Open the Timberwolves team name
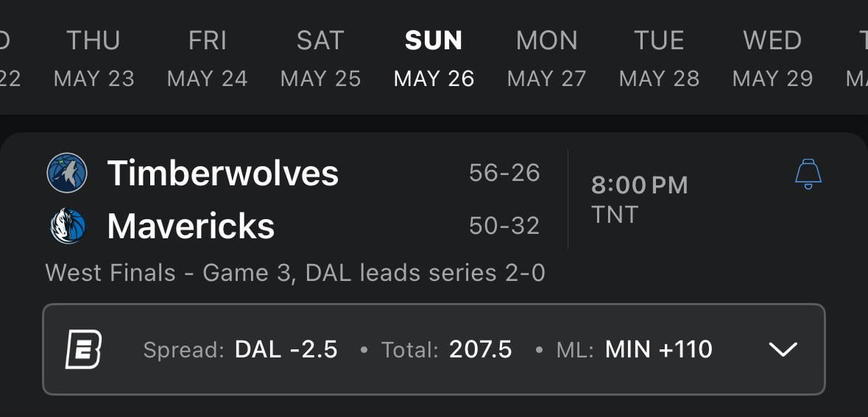The width and height of the screenshot is (868, 417). point(223,174)
